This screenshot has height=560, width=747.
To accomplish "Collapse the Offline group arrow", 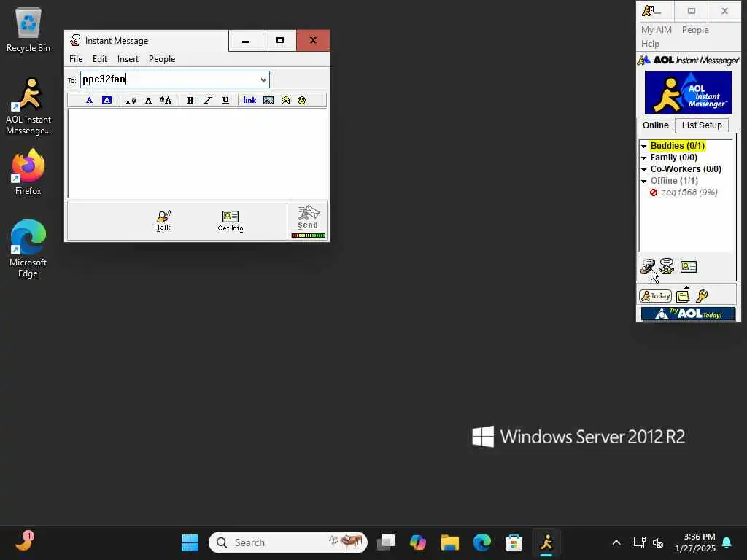I will point(643,181).
